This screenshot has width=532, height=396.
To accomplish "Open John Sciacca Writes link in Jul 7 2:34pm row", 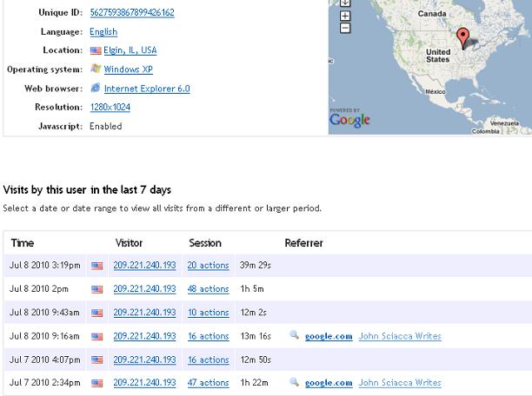I will [x=400, y=382].
